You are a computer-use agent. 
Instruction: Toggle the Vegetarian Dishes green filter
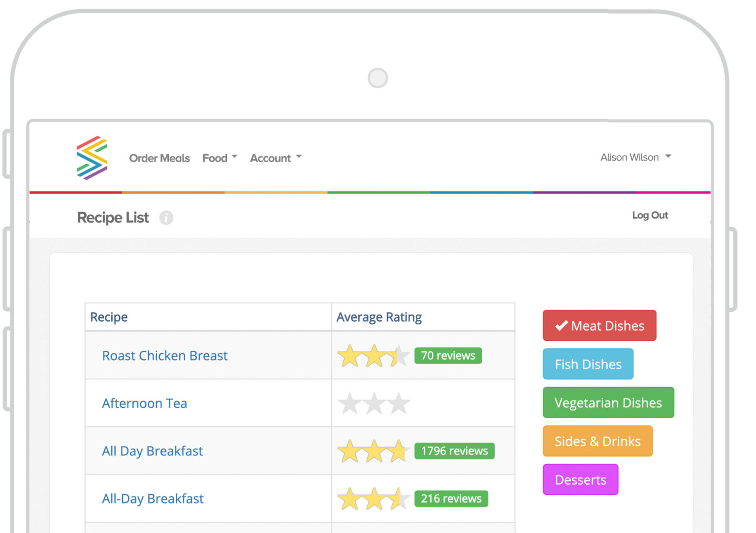(x=608, y=402)
